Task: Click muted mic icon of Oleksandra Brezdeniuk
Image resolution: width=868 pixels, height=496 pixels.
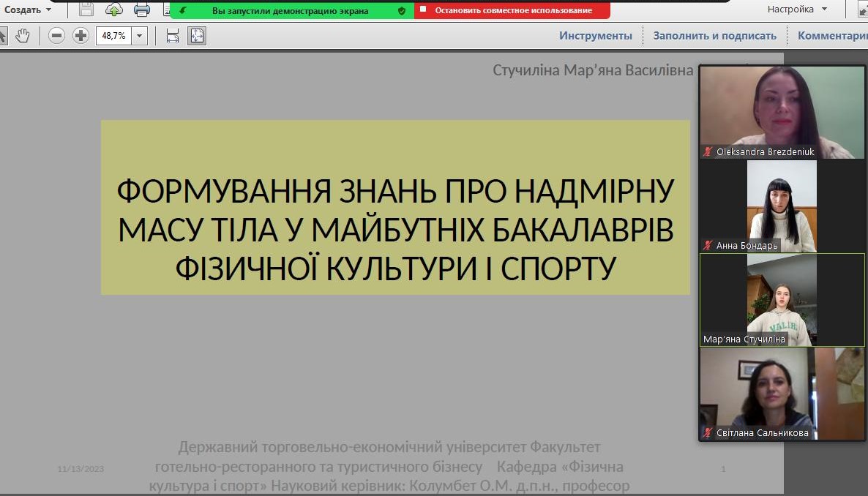Action: click(708, 152)
